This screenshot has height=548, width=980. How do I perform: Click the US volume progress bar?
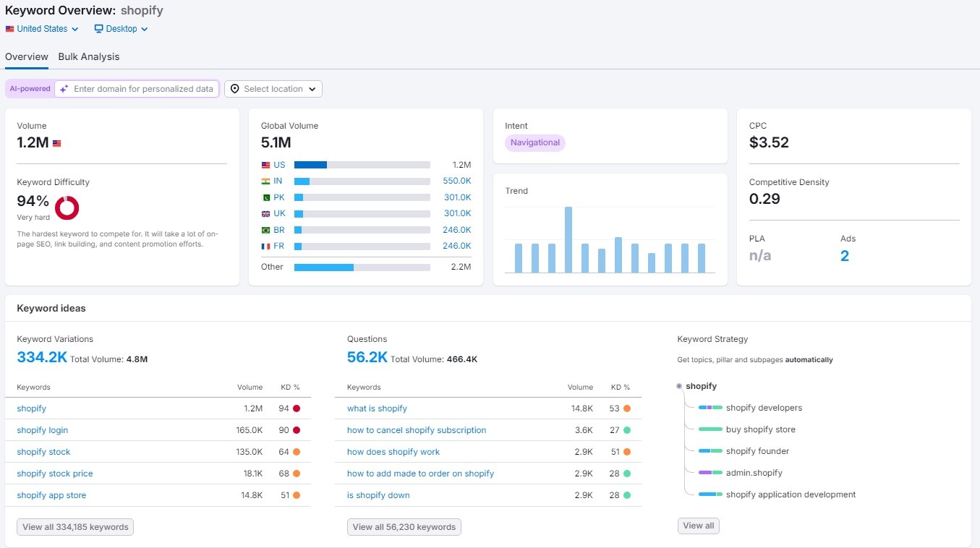click(362, 165)
